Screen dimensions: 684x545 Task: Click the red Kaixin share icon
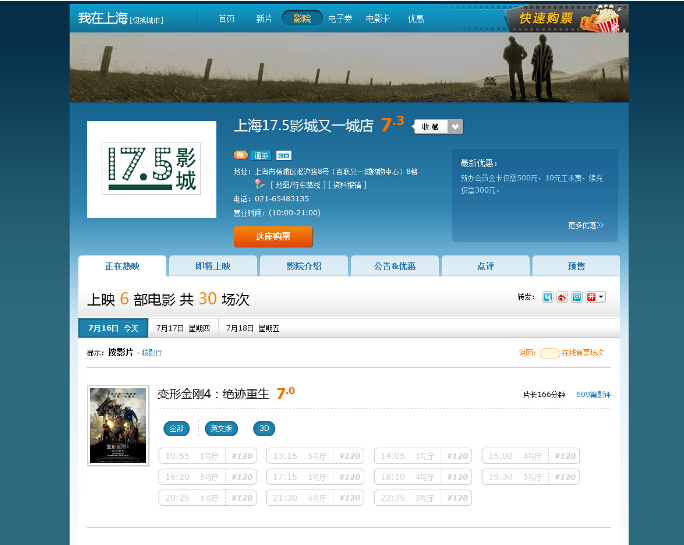591,297
